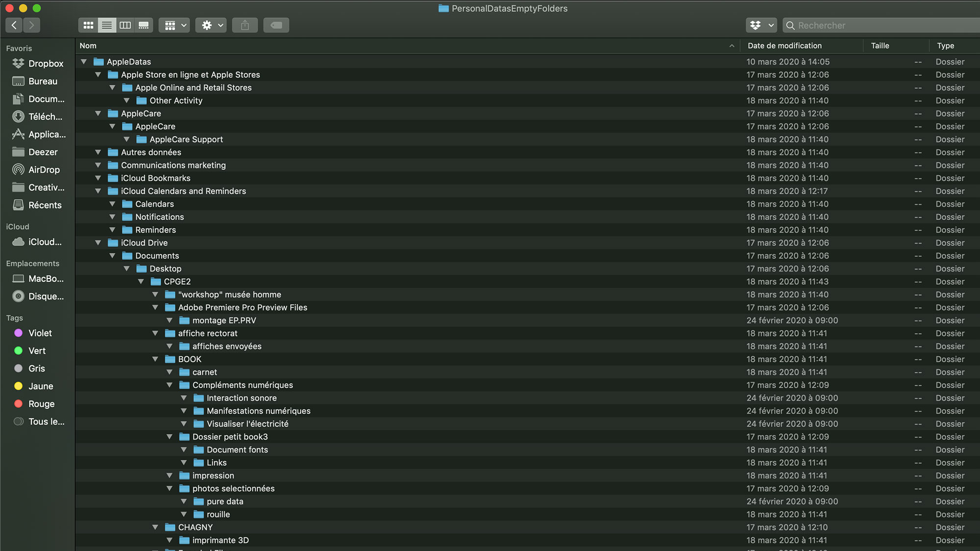Screen dimensions: 980x551
Task: Collapse the CHAGNY folder
Action: (155, 527)
